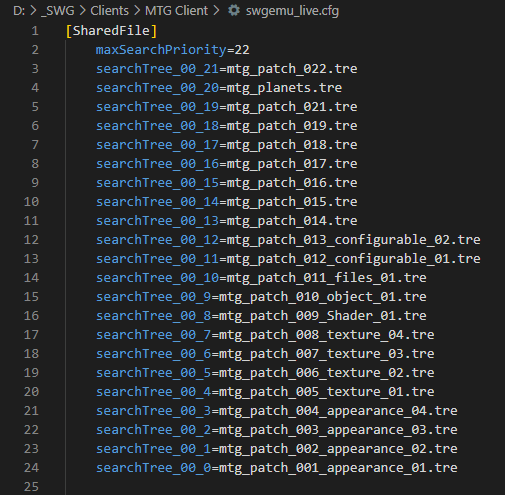Viewport: 505px width, 495px height.
Task: Open the Clients breadcrumb folder
Action: coord(109,11)
